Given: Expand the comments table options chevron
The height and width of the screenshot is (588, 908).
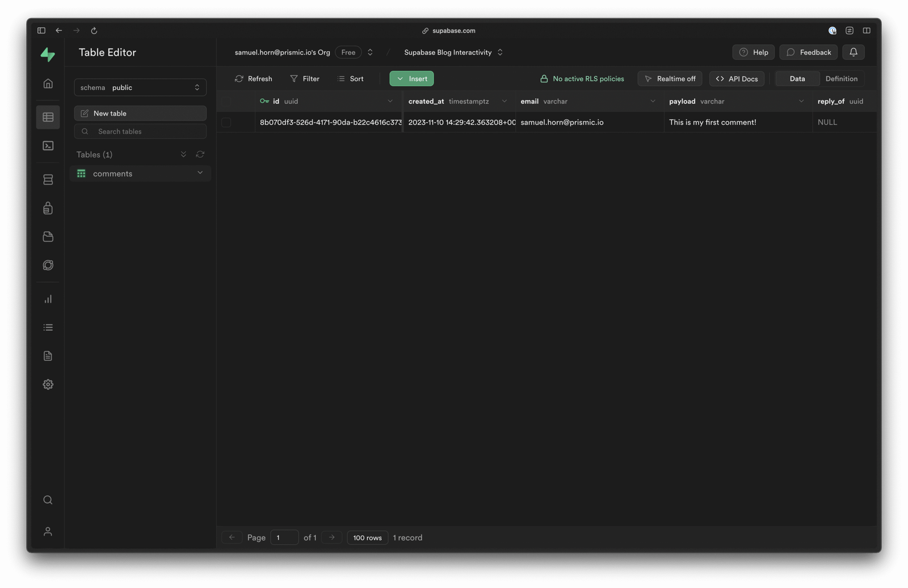Looking at the screenshot, I should coord(200,173).
